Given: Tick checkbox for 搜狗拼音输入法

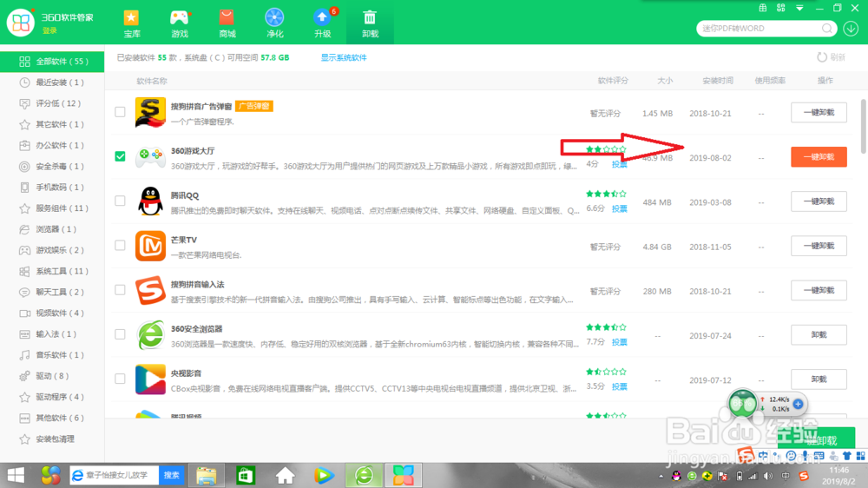Looking at the screenshot, I should pos(120,290).
